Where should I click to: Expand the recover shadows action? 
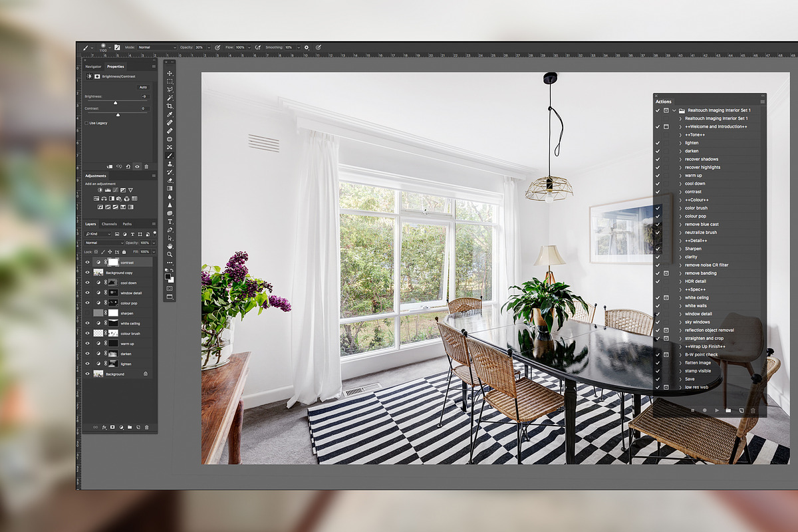pos(680,159)
